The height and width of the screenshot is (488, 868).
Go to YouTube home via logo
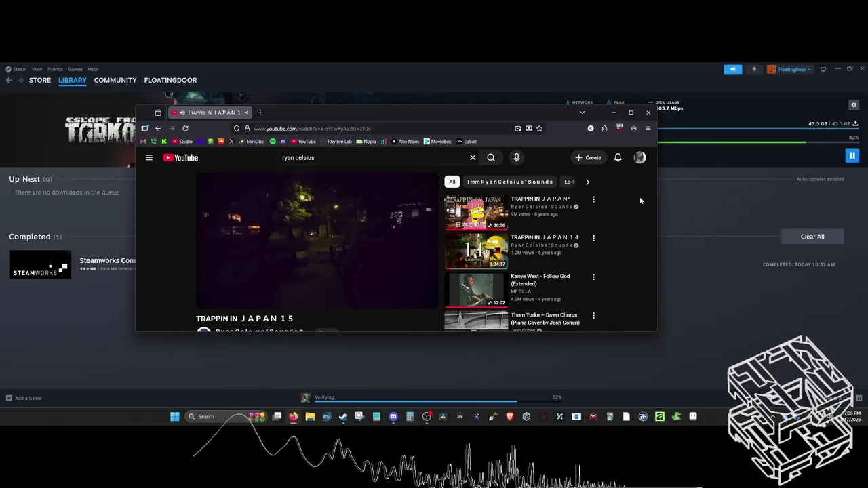(180, 157)
